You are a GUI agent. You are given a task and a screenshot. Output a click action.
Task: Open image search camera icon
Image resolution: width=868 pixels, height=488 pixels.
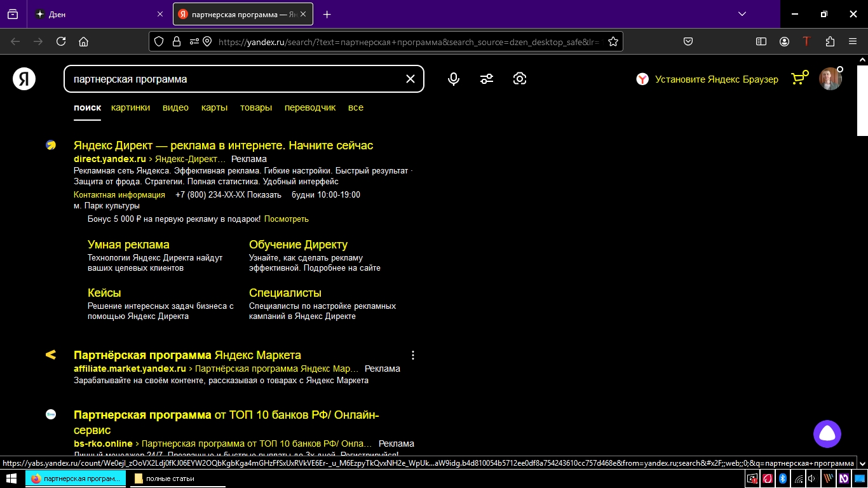coord(520,79)
